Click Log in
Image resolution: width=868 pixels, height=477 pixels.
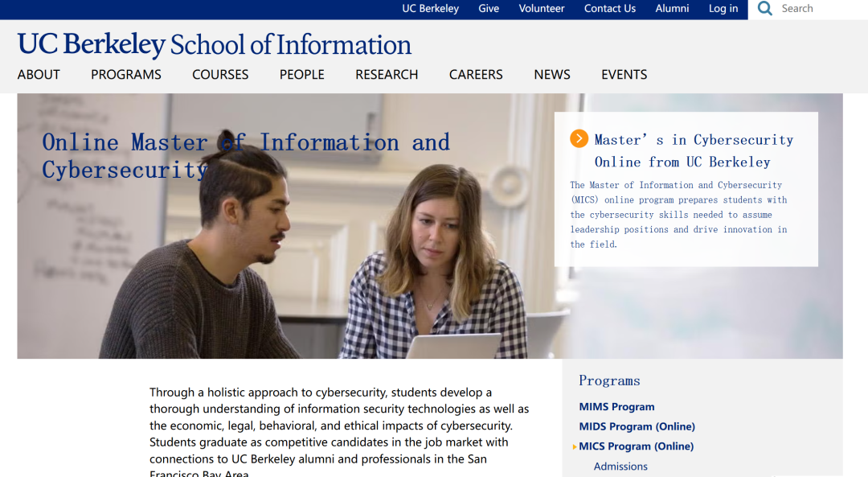click(723, 8)
